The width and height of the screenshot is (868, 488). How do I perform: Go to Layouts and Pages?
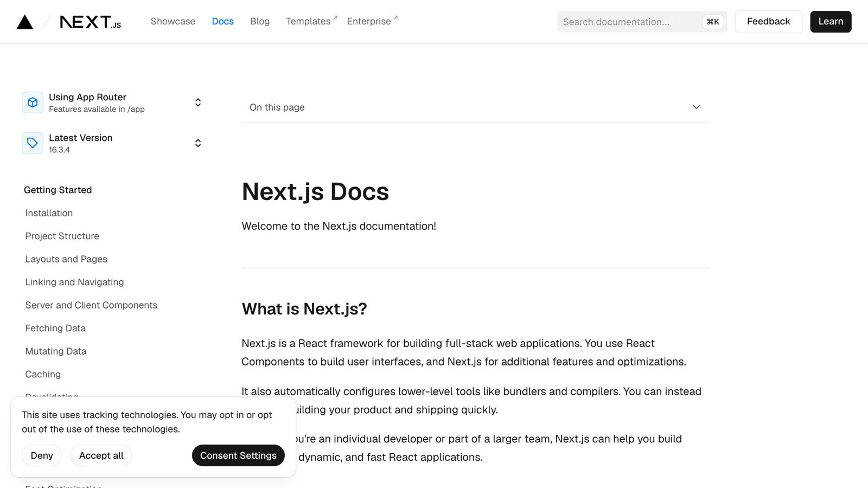point(66,259)
